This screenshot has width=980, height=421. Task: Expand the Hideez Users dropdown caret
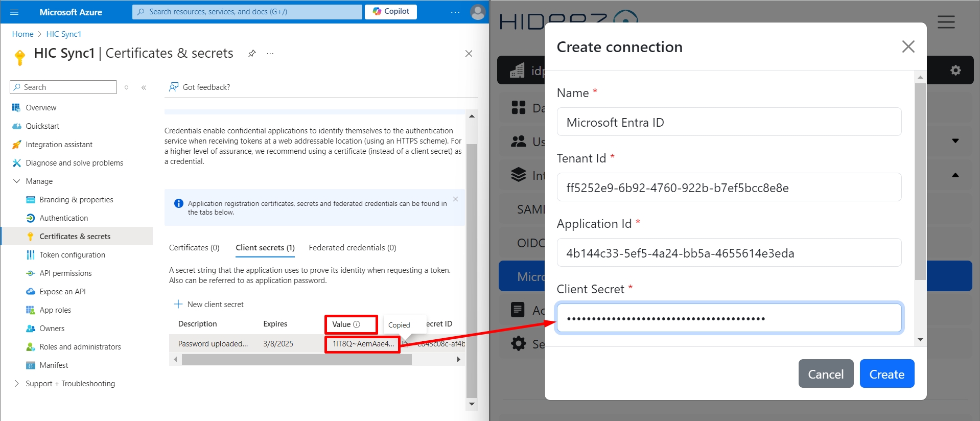pos(955,141)
